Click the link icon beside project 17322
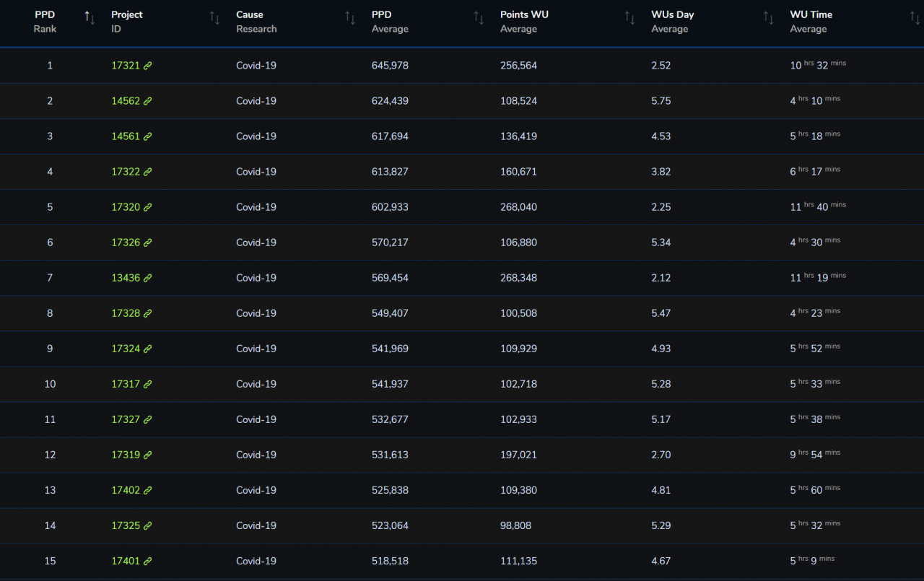This screenshot has height=581, width=924. click(148, 172)
